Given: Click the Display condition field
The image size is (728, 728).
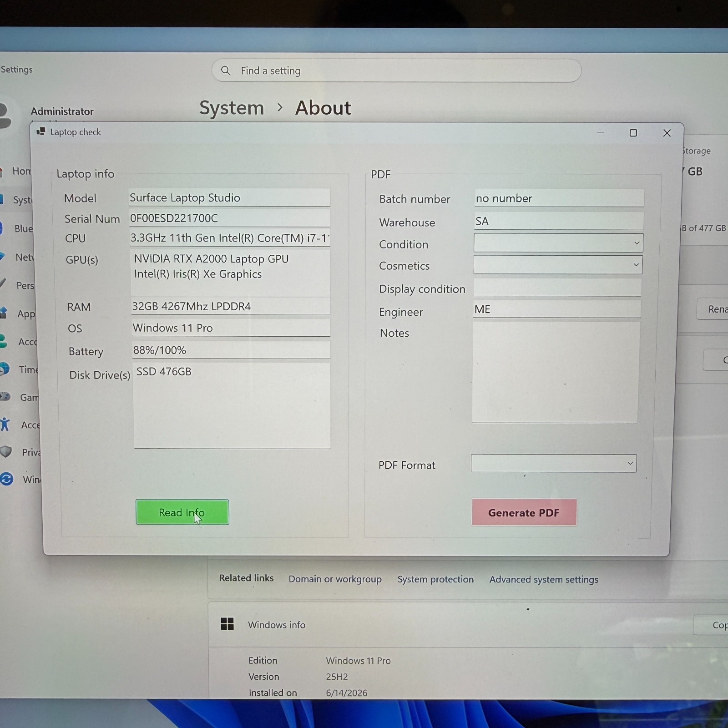Looking at the screenshot, I should point(557,288).
